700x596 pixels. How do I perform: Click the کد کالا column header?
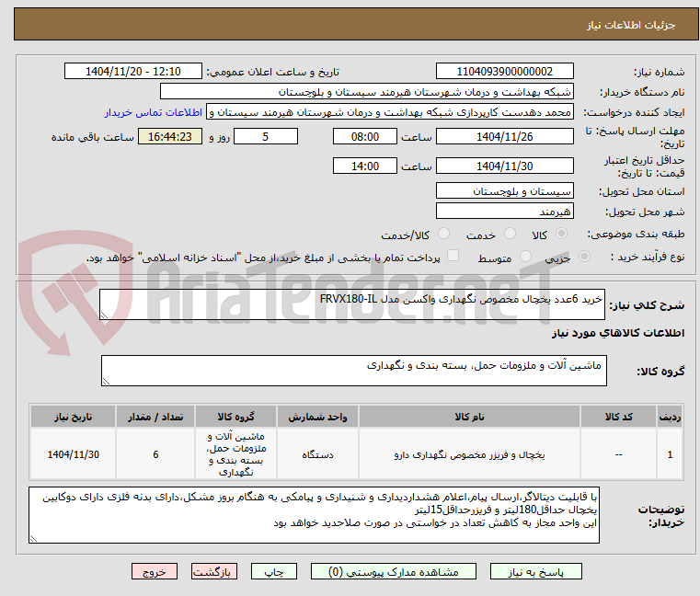point(618,417)
